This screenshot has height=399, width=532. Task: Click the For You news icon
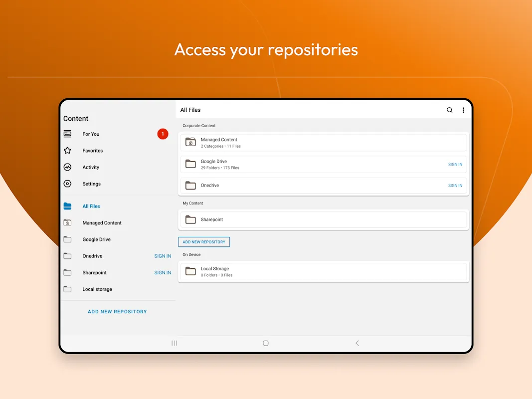[x=67, y=134]
